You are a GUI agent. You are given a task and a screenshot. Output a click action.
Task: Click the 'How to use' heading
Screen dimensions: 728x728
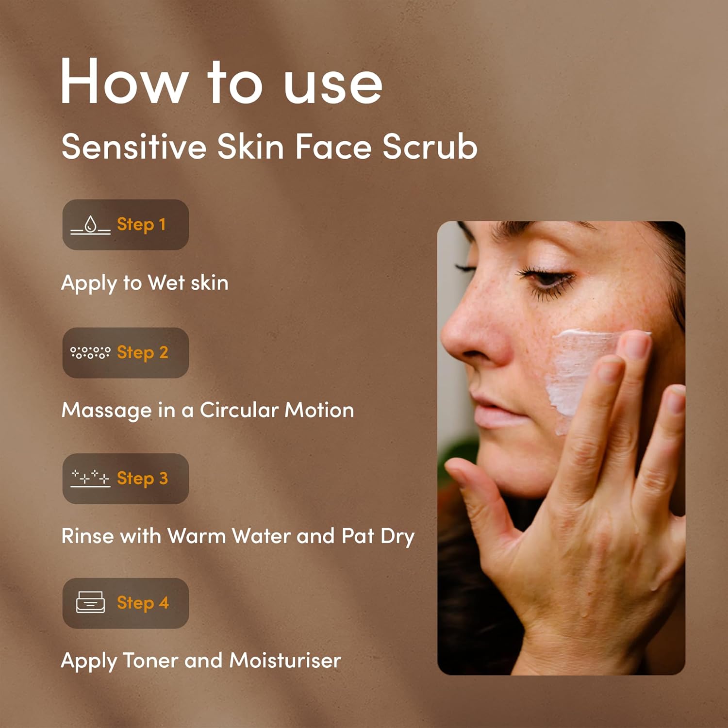221,81
